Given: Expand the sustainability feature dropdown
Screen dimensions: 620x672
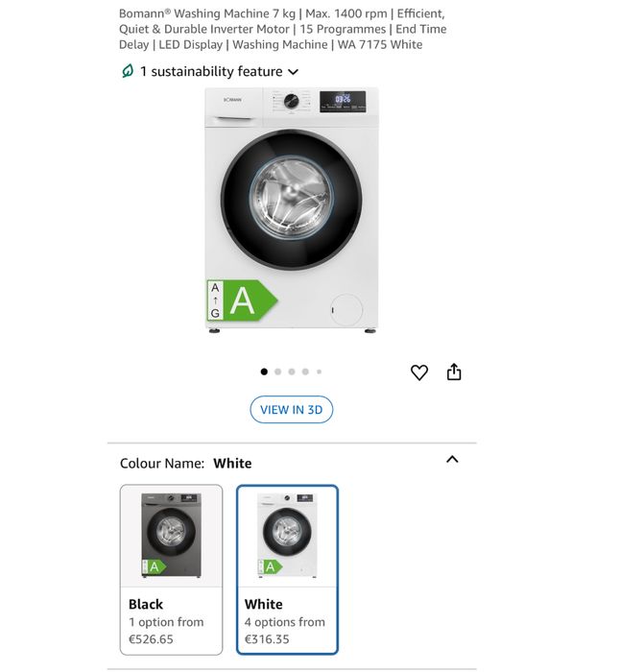Looking at the screenshot, I should click(x=294, y=71).
